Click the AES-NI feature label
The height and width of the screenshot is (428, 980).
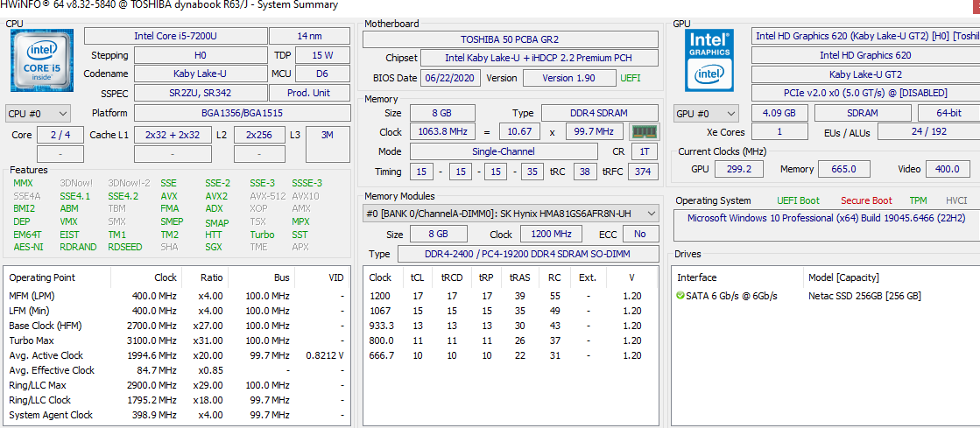point(28,247)
